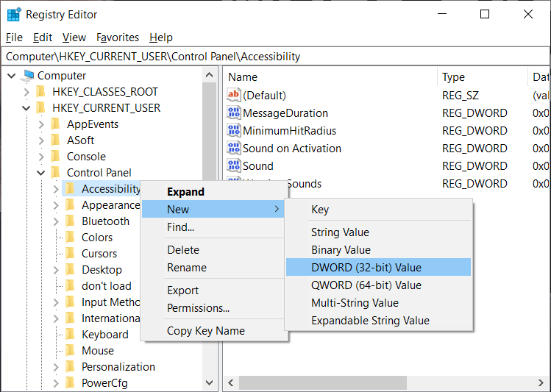Expand the AppEvents key
551x392 pixels.
pos(41,124)
